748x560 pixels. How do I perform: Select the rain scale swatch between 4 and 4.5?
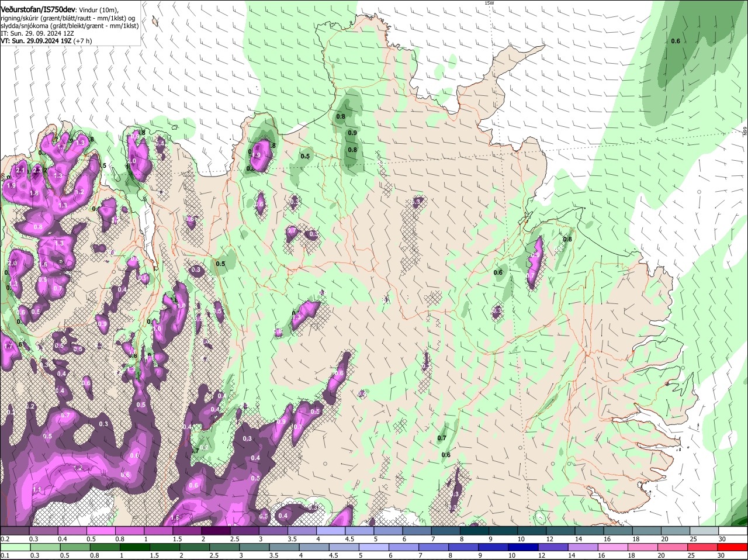click(x=314, y=547)
